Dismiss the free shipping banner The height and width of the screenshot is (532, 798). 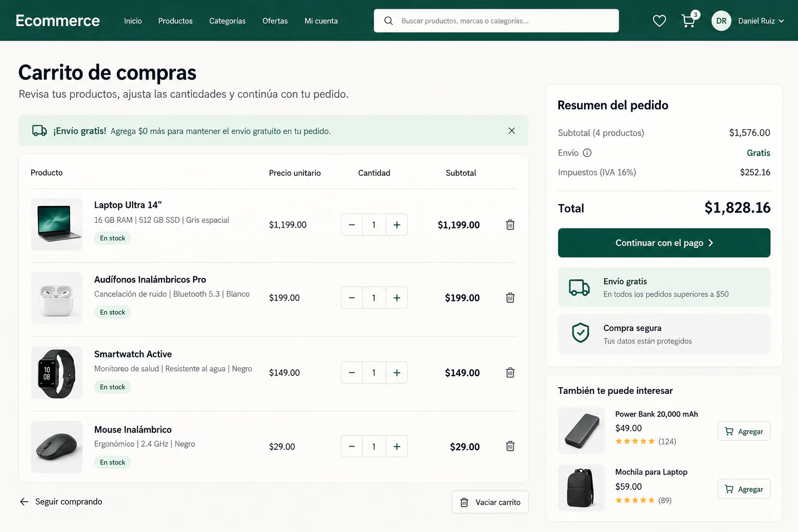tap(512, 131)
